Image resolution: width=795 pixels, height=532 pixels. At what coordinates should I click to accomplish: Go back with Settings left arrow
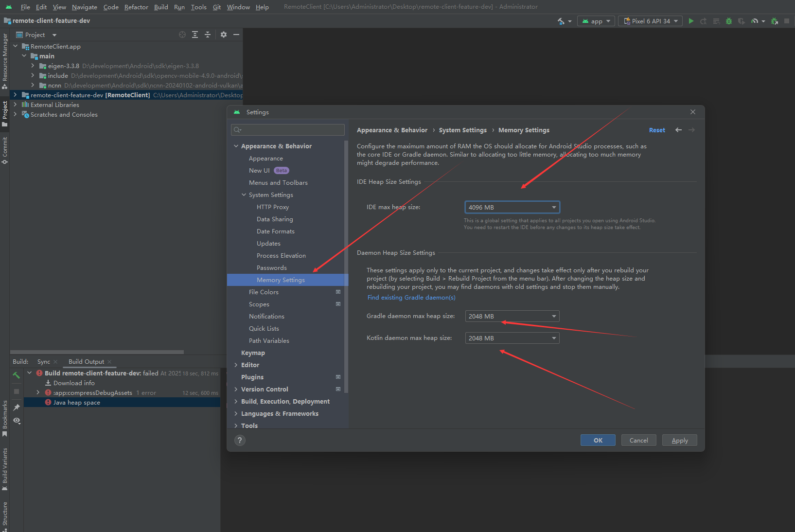[x=678, y=130]
